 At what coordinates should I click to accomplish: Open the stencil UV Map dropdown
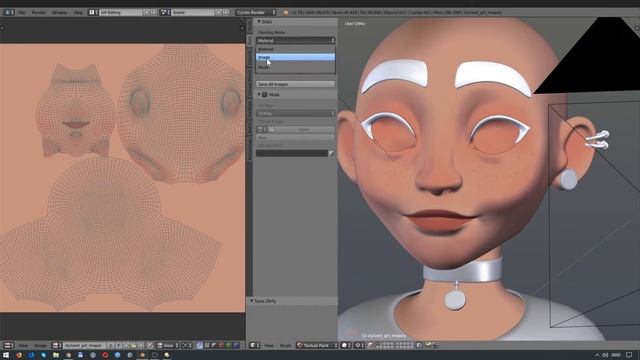pyautogui.click(x=296, y=113)
